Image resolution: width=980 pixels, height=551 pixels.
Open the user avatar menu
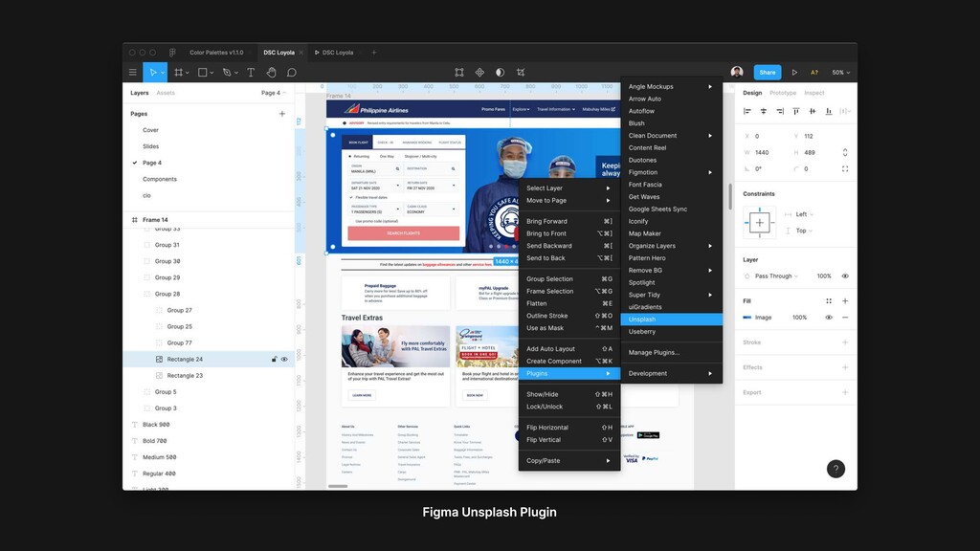pyautogui.click(x=737, y=72)
